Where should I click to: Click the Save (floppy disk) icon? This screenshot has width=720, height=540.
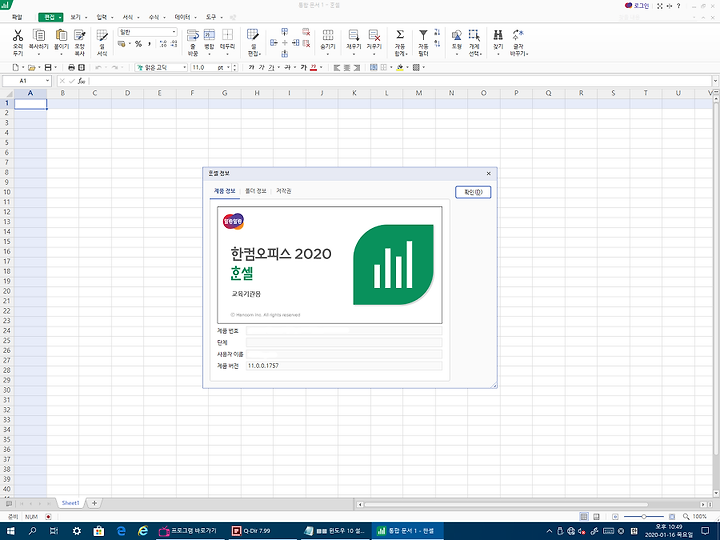coord(48,68)
